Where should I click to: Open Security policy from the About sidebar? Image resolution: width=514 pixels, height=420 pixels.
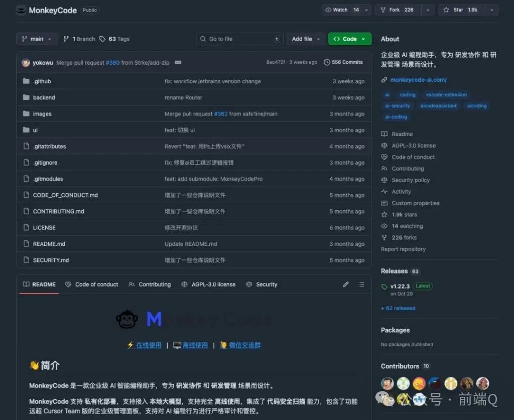410,180
